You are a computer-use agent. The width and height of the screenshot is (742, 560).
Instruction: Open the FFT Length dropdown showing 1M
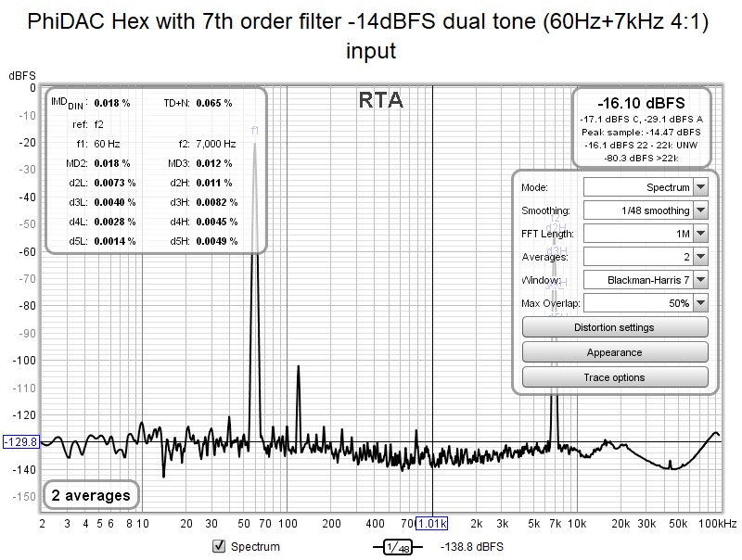pos(646,234)
